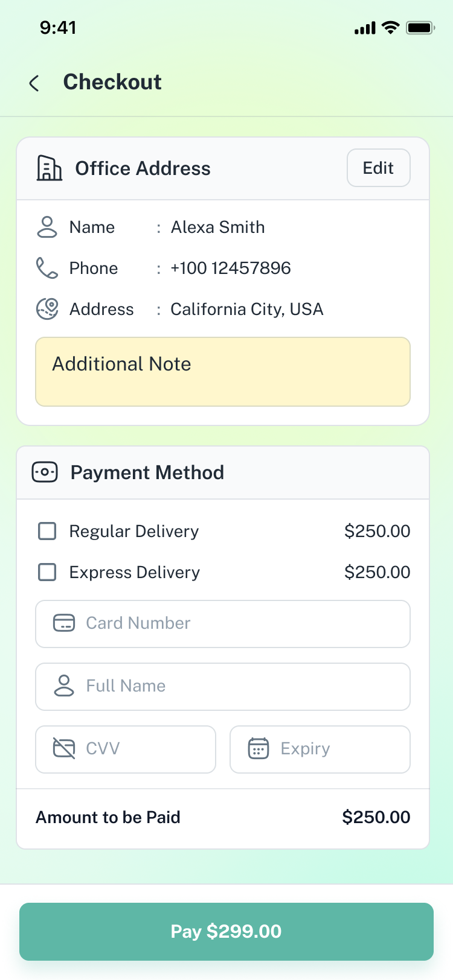
Task: Select the Express Delivery $250.00 price
Action: pyautogui.click(x=377, y=572)
